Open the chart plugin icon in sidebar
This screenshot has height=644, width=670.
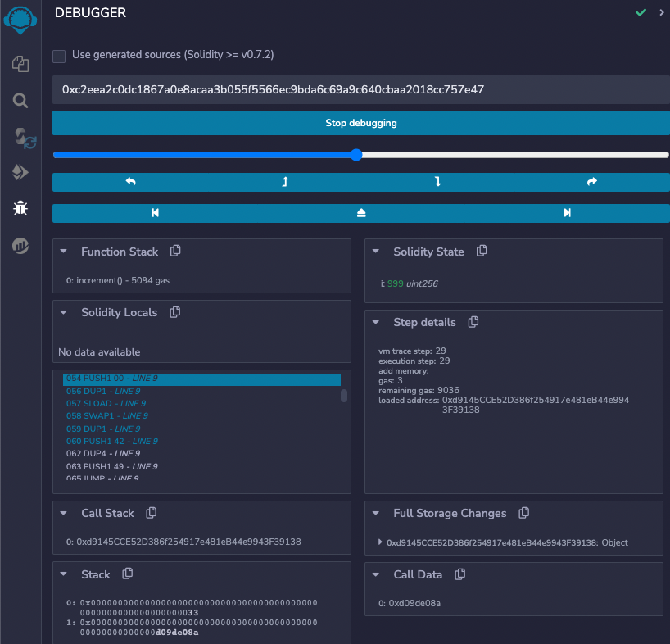[x=20, y=246]
